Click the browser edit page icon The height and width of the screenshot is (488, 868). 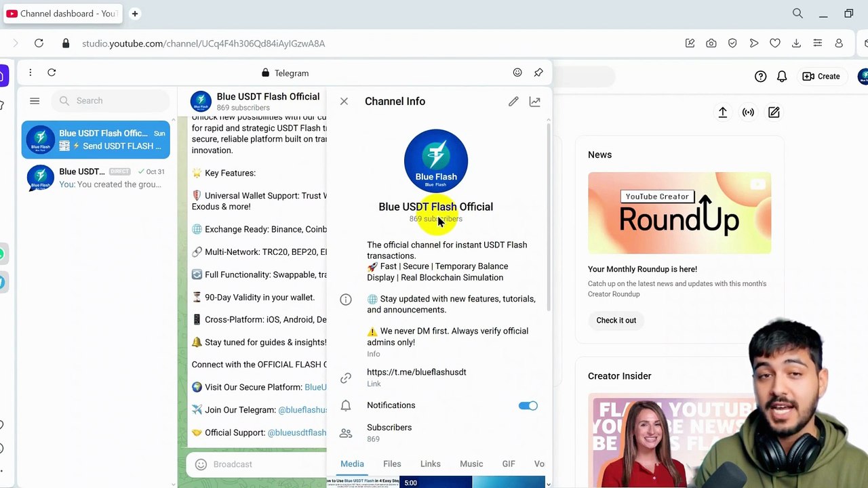coord(690,43)
